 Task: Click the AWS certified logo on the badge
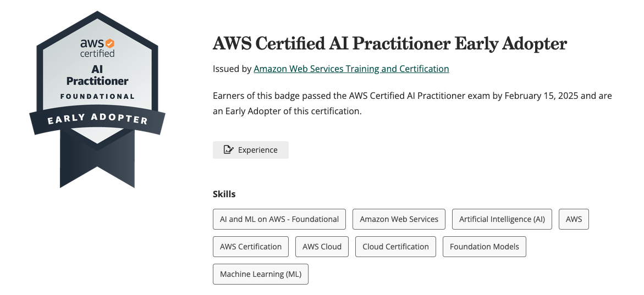pyautogui.click(x=97, y=48)
